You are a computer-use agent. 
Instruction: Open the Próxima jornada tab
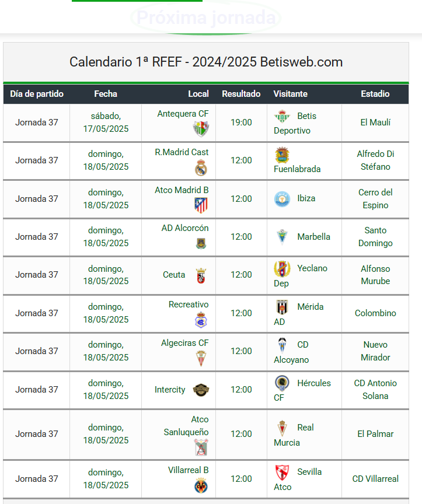[206, 17]
